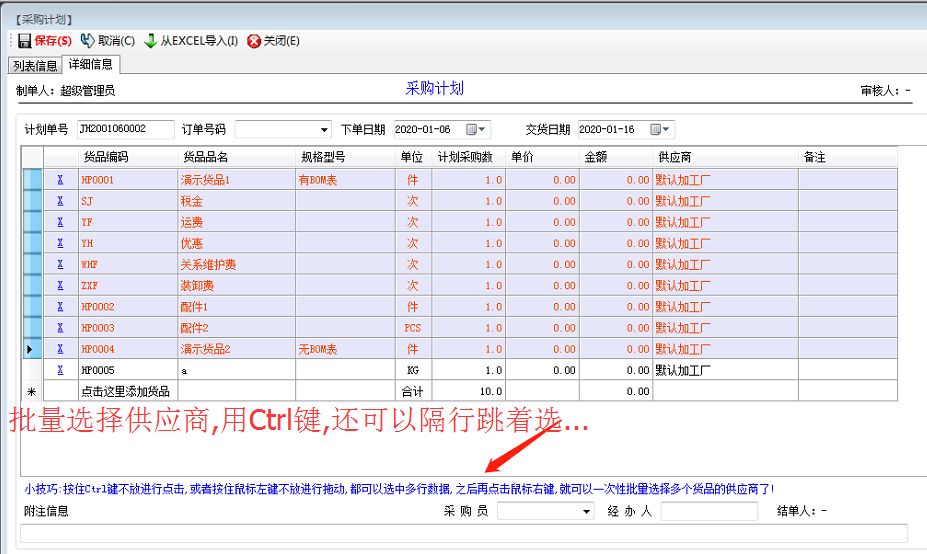This screenshot has height=554, width=927.
Task: Open the 下单日期 dropdown arrow
Action: click(x=484, y=130)
